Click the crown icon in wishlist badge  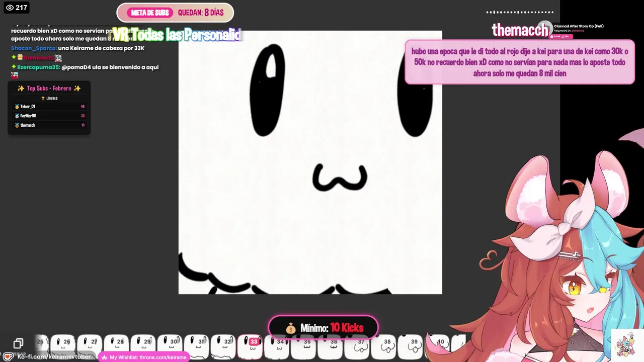point(105,357)
